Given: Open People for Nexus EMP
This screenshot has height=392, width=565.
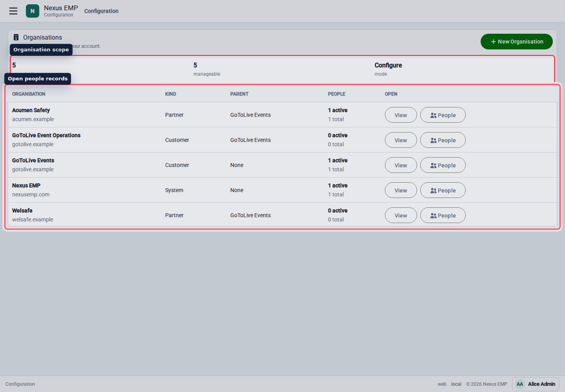Looking at the screenshot, I should (x=443, y=190).
